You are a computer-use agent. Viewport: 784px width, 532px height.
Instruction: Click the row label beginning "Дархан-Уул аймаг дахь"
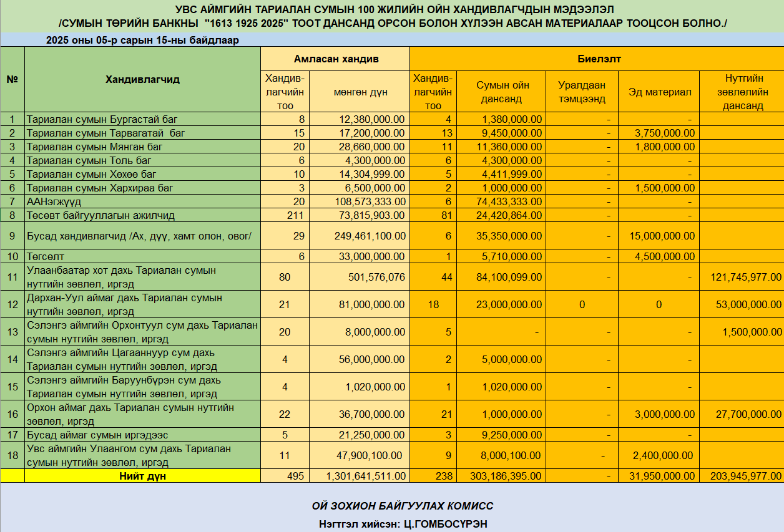(x=142, y=304)
